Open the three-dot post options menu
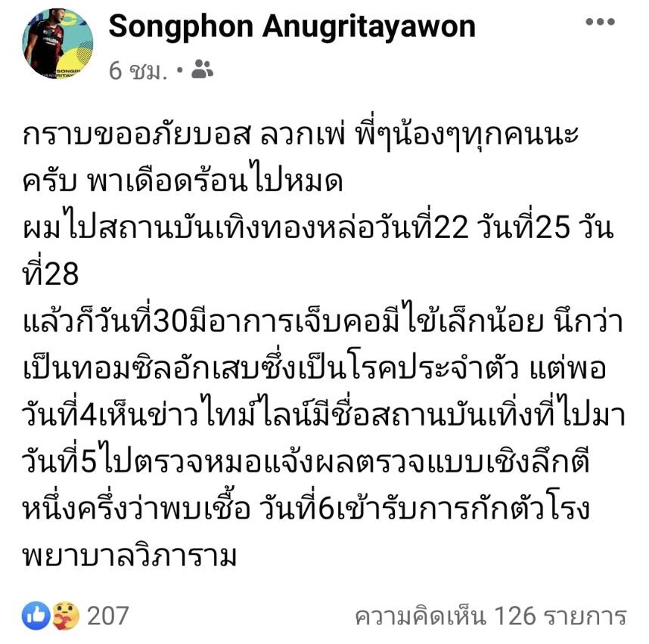Viewport: 649px width, 644px height. point(600,21)
